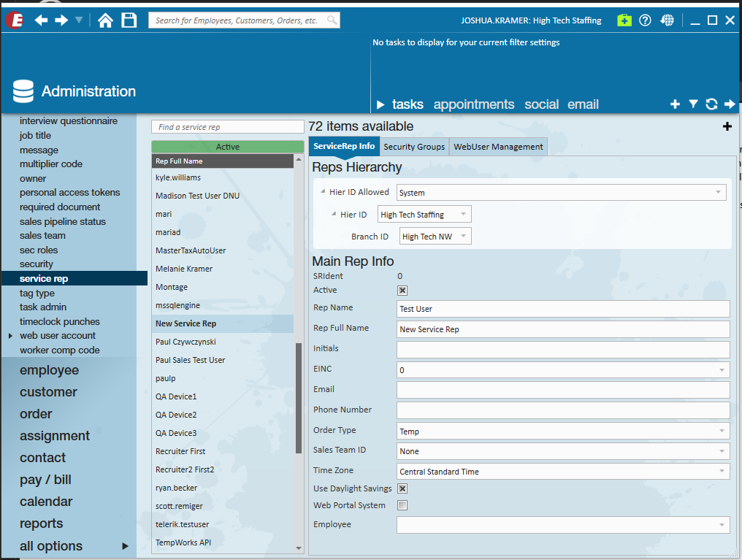Add a new service rep with plus
The image size is (742, 560).
point(727,126)
